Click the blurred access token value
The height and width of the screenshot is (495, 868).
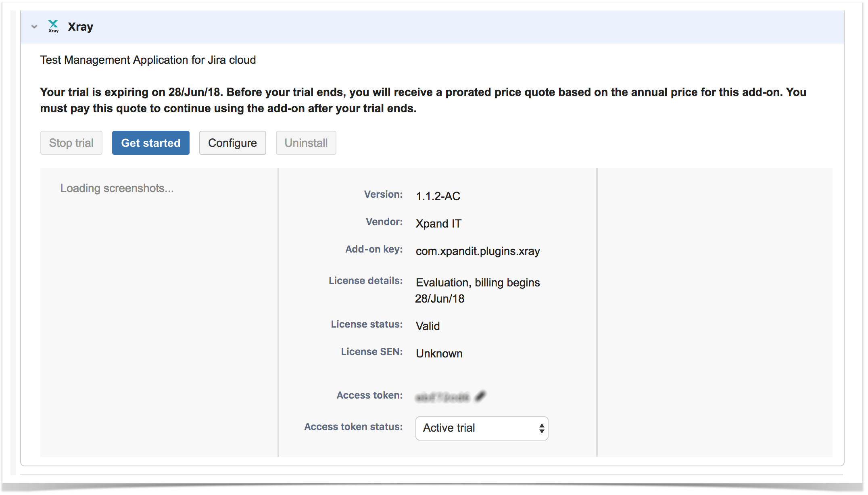pos(442,397)
